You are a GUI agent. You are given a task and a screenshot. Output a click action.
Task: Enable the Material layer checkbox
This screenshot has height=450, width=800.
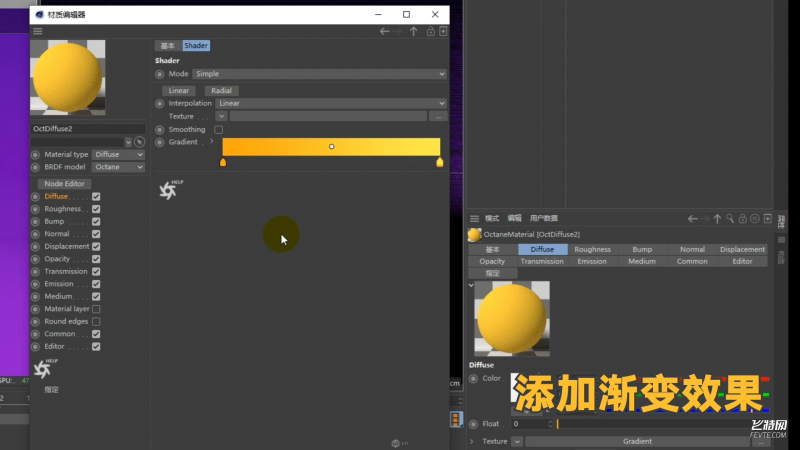(96, 309)
